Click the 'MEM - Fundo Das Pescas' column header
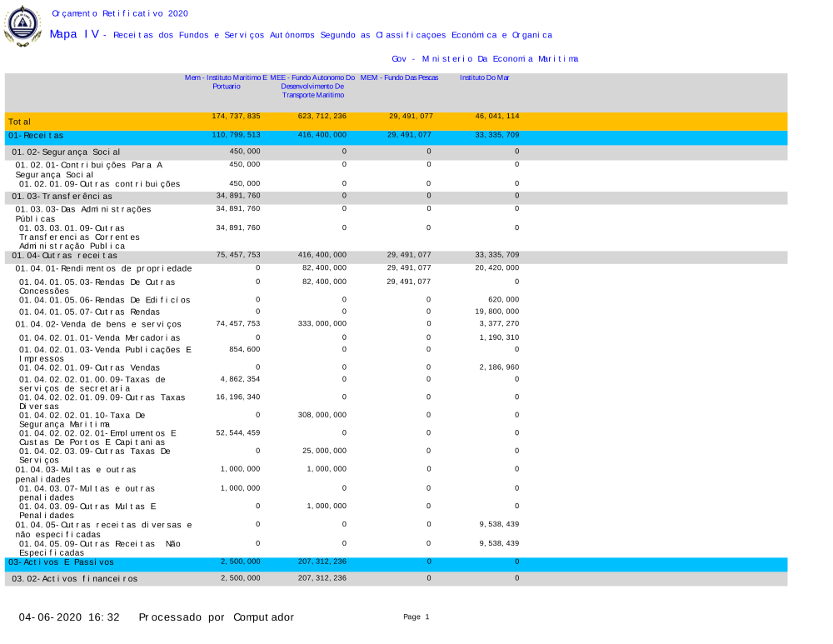The width and height of the screenshot is (833, 644). pyautogui.click(x=400, y=77)
